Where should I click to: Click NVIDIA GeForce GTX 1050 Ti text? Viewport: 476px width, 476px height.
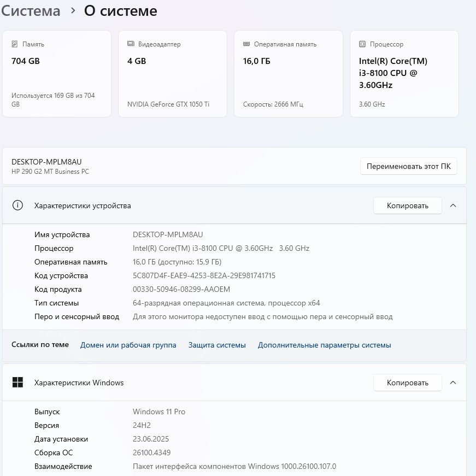168,104
